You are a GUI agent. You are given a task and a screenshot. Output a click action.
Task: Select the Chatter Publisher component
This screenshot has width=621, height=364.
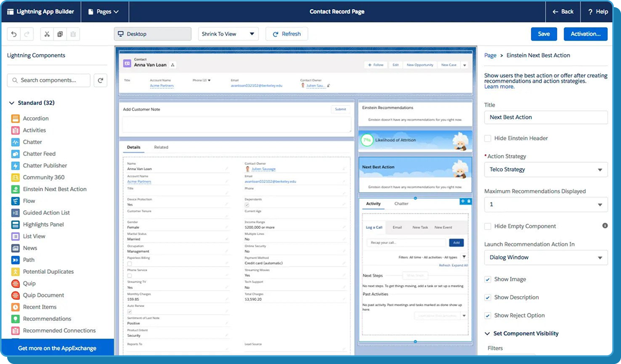(45, 166)
